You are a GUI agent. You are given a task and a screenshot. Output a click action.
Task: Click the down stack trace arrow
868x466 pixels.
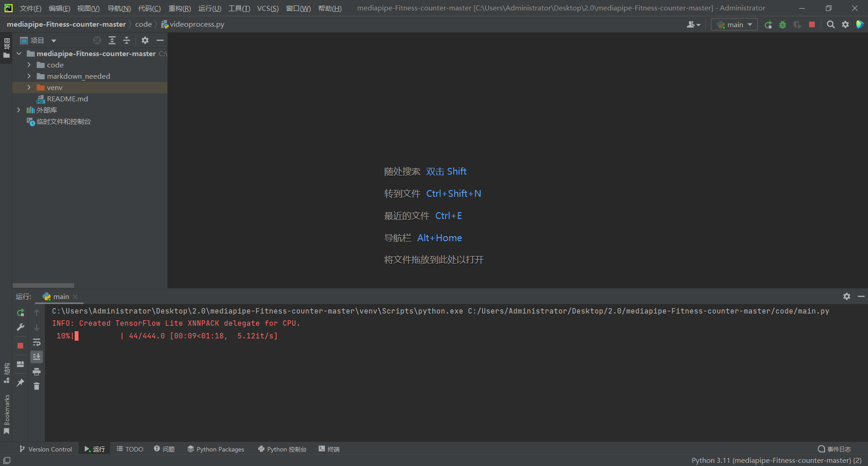[37, 327]
